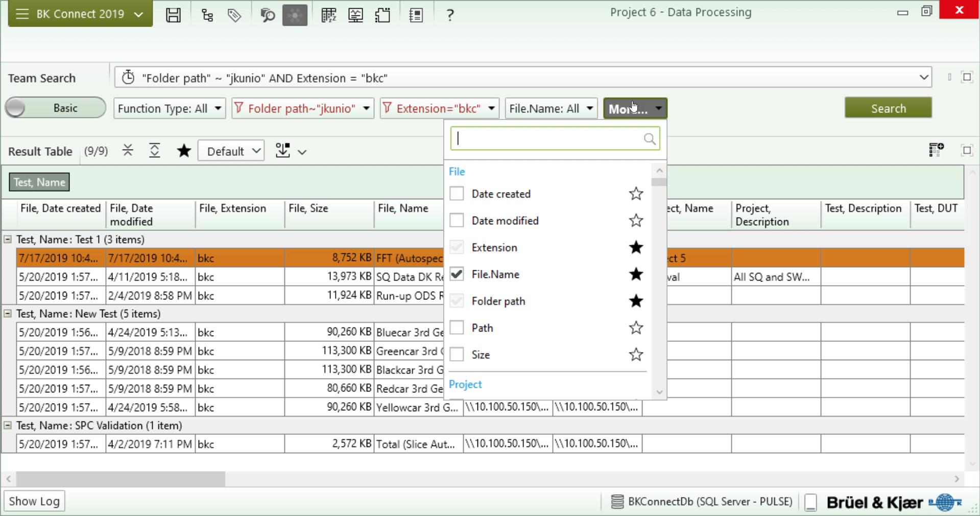This screenshot has width=980, height=516.
Task: Click the favorites star in Result Table toolbar
Action: pyautogui.click(x=184, y=151)
